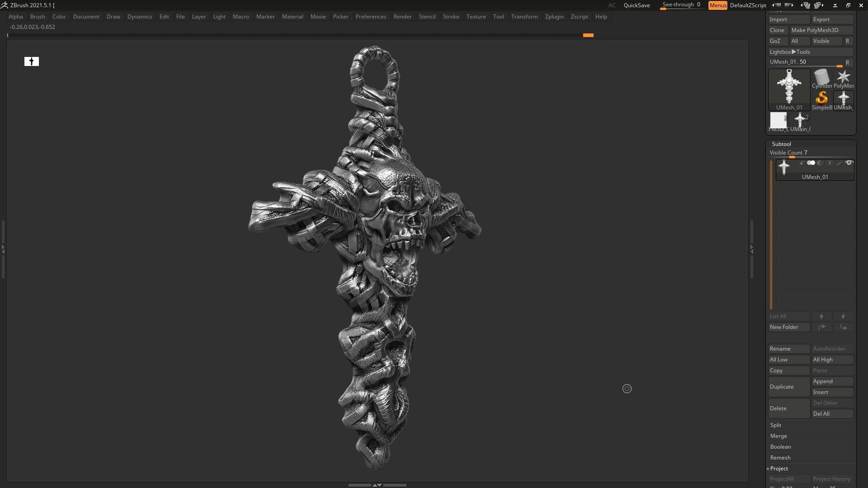
Task: Select the SimpleBrush tool icon
Action: [821, 100]
